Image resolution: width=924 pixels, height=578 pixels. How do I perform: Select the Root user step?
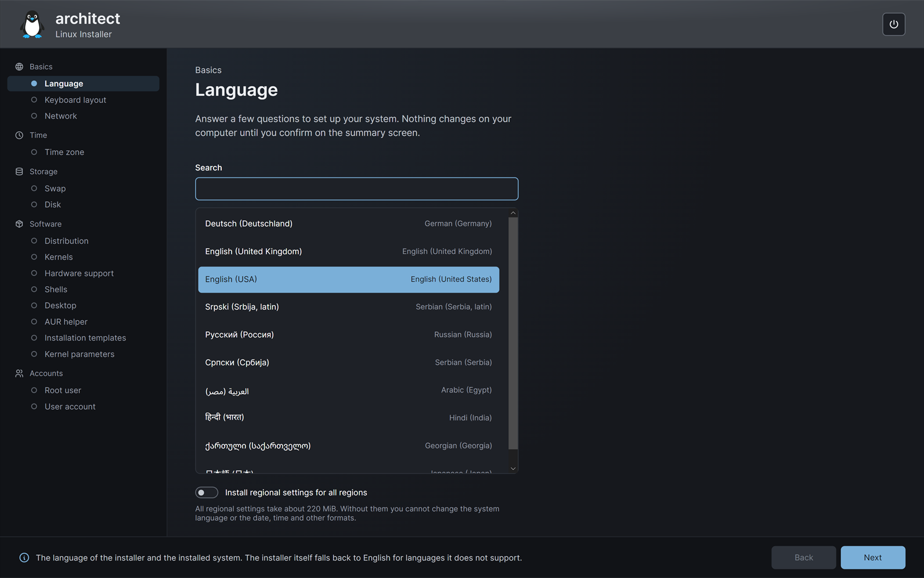[83, 391]
